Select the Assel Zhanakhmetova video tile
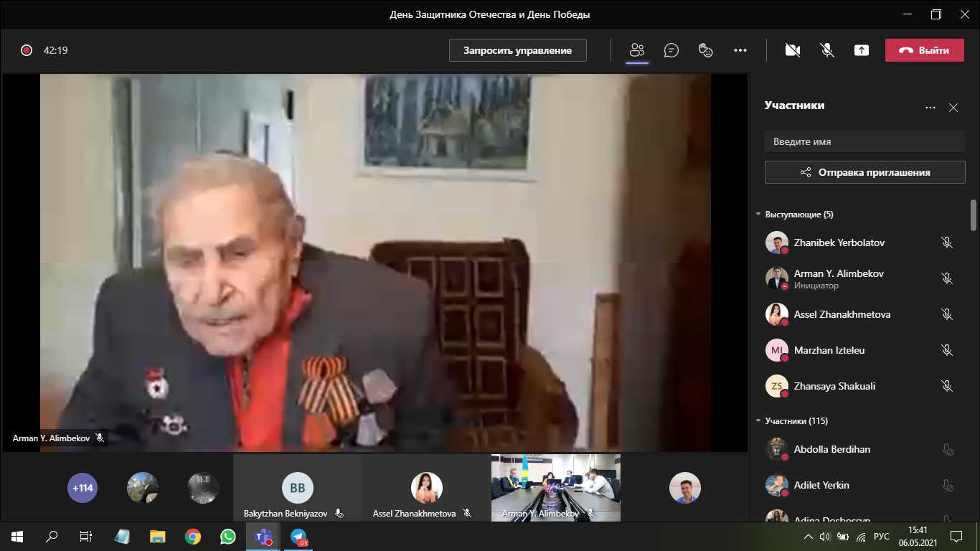The height and width of the screenshot is (551, 980). click(427, 487)
